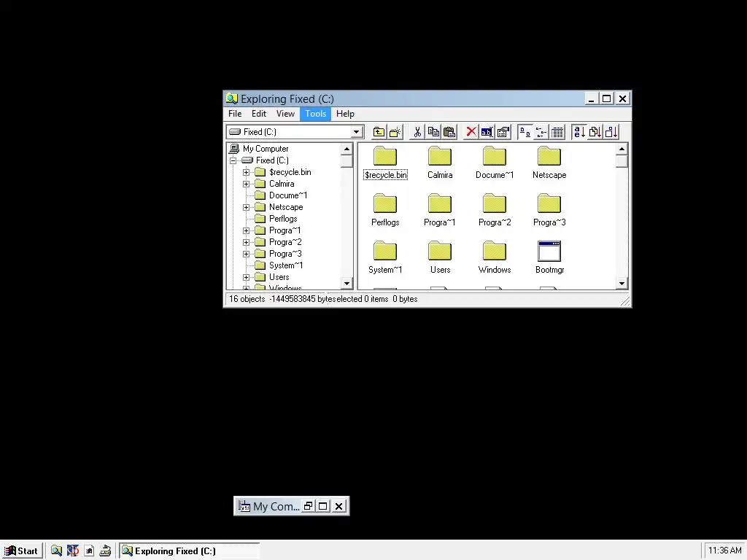This screenshot has width=747, height=560.
Task: Click the Start button
Action: pos(21,551)
